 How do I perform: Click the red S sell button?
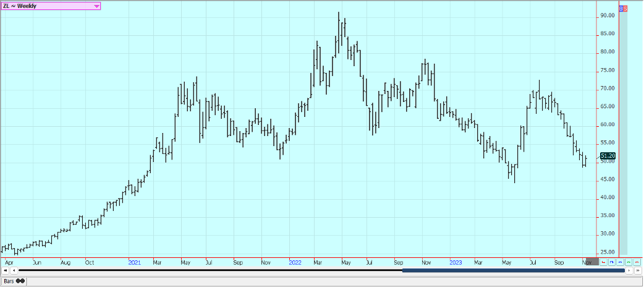click(x=625, y=8)
